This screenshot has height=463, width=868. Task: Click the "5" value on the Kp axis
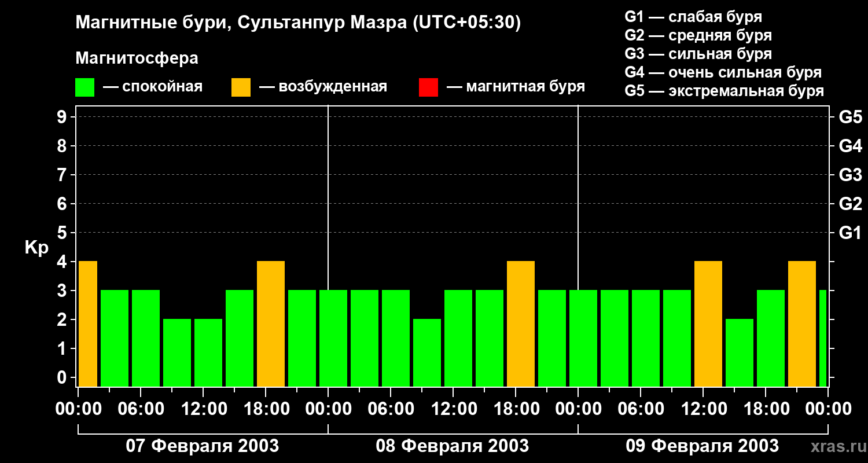[x=63, y=233]
